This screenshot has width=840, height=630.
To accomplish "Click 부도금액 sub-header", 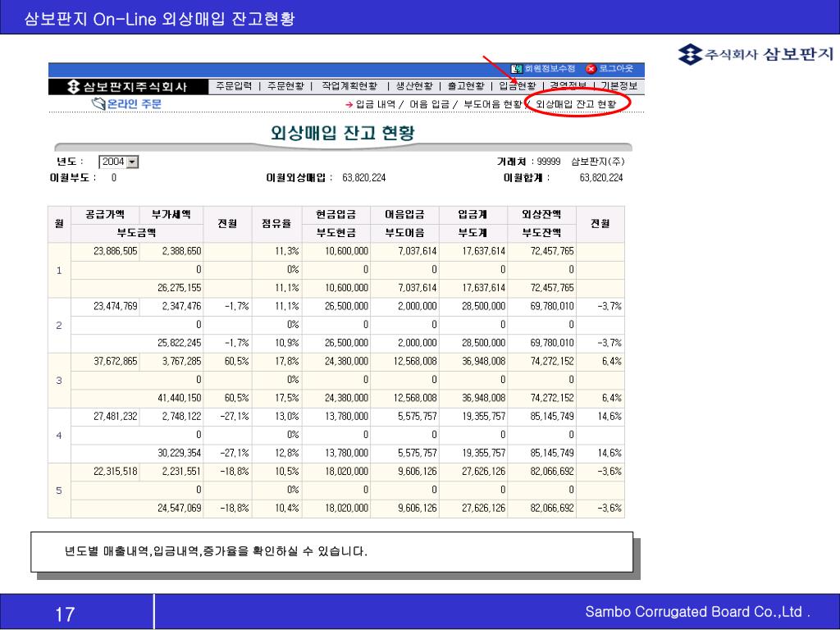I will 137,232.
